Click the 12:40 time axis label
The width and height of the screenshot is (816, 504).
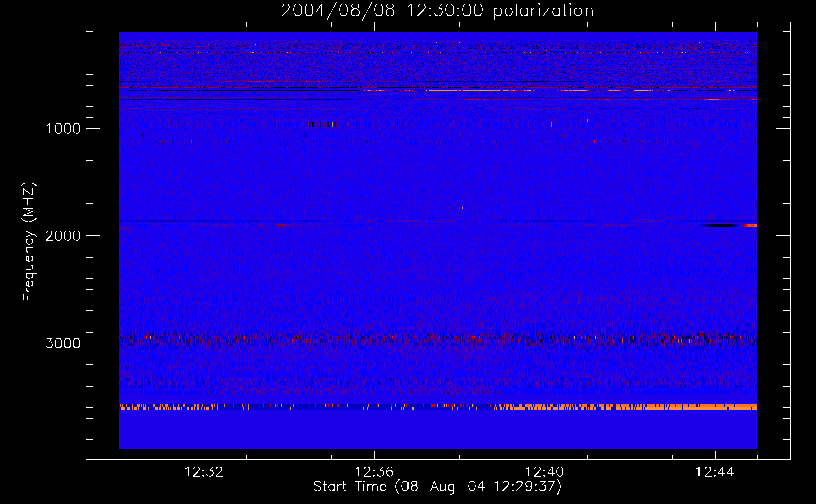point(545,472)
